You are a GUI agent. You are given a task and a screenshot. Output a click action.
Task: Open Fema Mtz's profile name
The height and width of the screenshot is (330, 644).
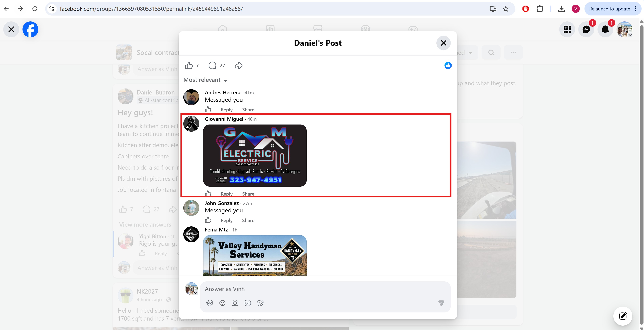pos(216,230)
